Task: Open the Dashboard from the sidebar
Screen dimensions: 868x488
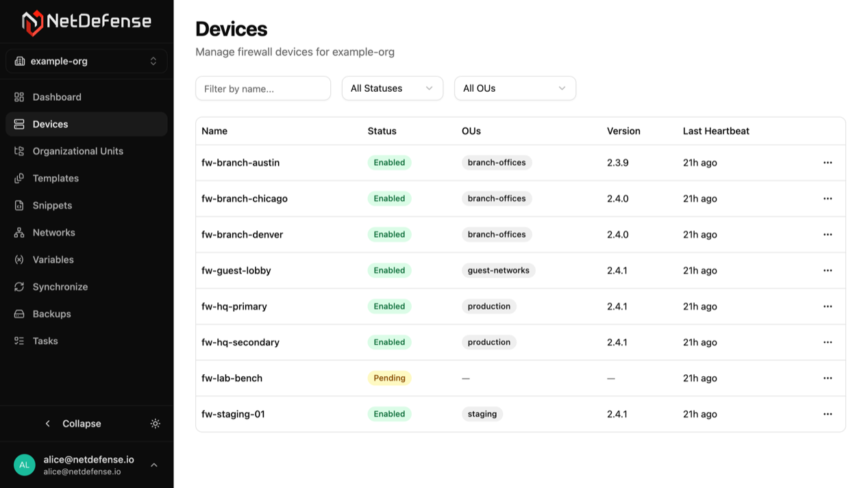Action: coord(56,97)
